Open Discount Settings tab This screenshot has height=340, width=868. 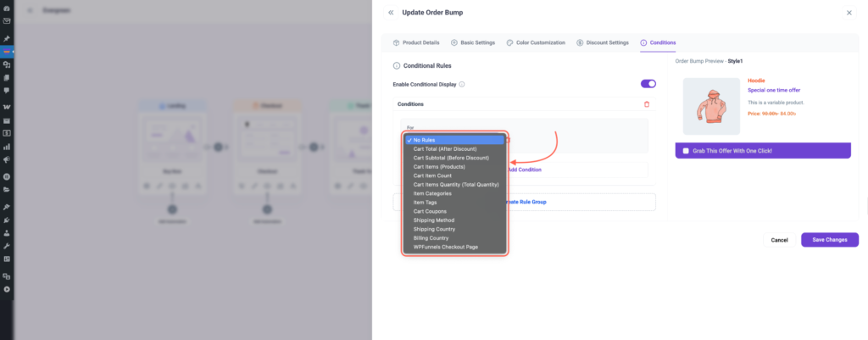603,42
